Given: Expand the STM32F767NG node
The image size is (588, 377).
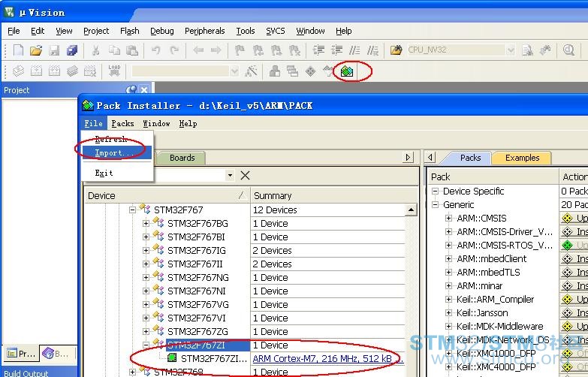Looking at the screenshot, I should pos(146,278).
